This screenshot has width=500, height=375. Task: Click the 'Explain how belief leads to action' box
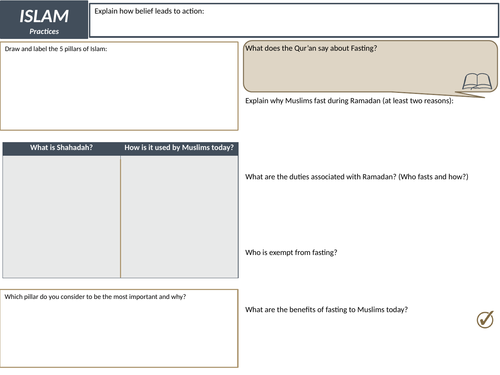tap(294, 20)
